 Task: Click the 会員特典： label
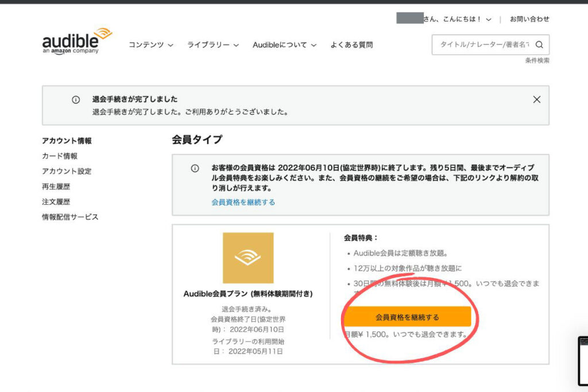[x=361, y=238]
